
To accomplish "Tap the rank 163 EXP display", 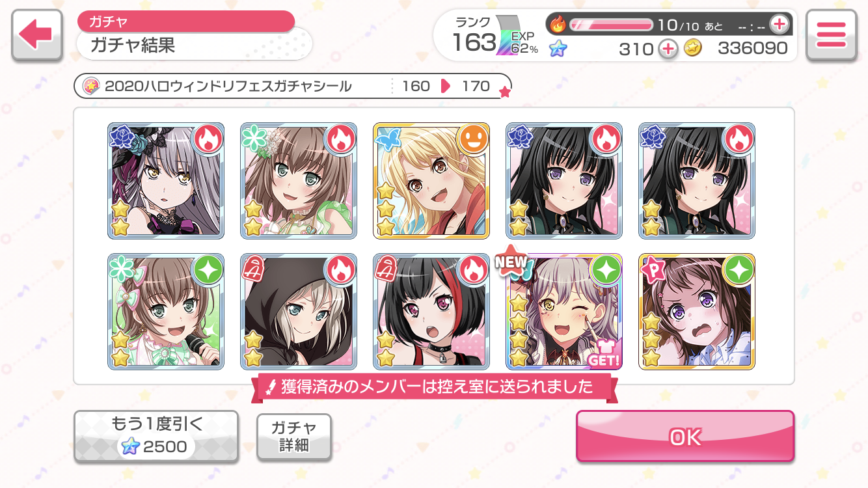I will click(495, 36).
